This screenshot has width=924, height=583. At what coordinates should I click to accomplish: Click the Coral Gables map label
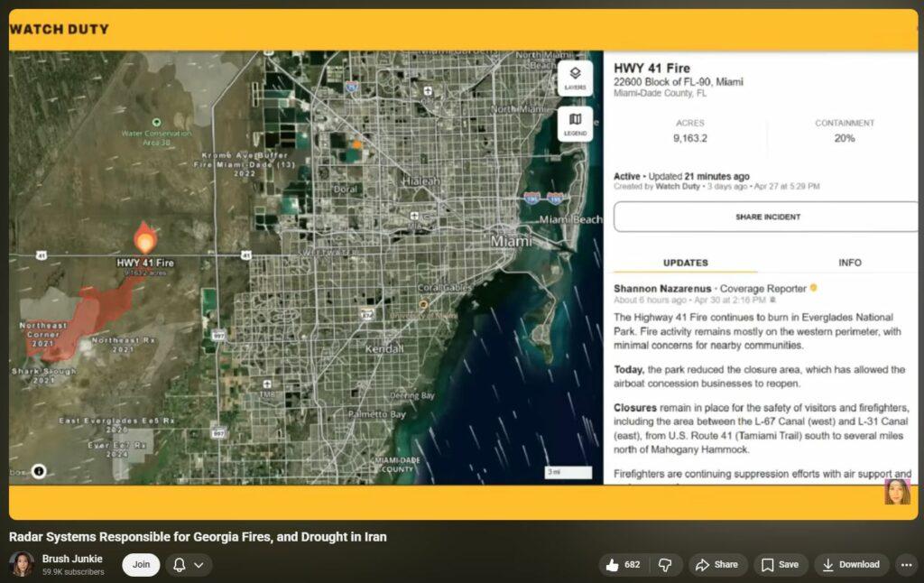[444, 287]
